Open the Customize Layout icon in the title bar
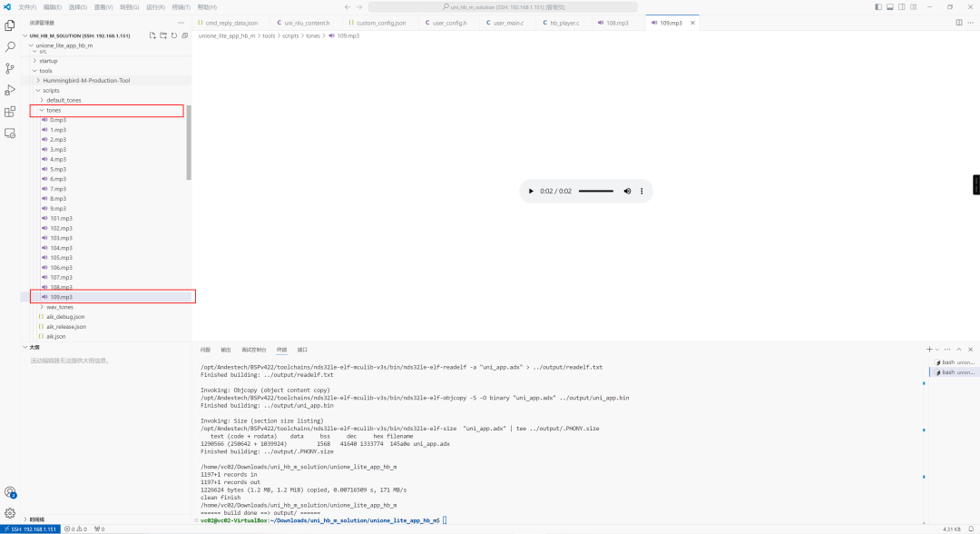Image resolution: width=980 pixels, height=534 pixels. click(x=914, y=7)
